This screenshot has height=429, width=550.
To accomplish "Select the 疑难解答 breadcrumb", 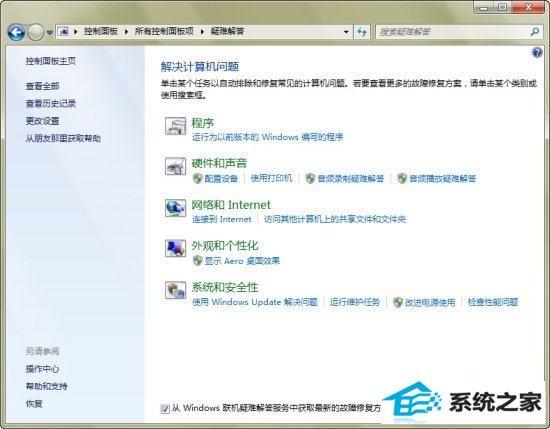I will [227, 32].
